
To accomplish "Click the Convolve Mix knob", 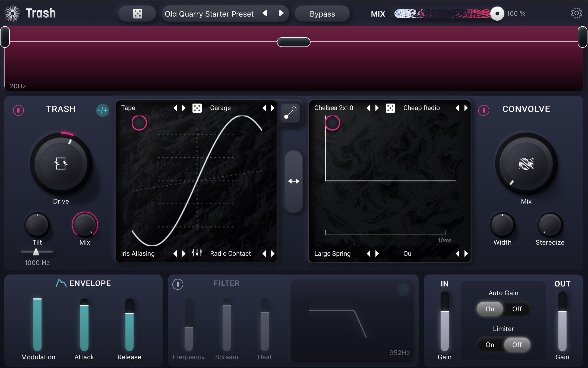I will [x=526, y=164].
